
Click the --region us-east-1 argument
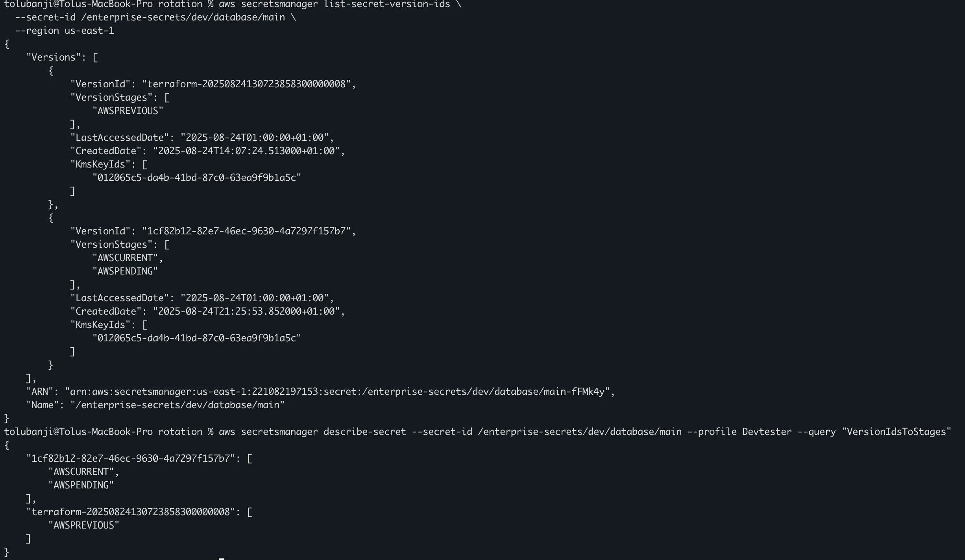tap(65, 31)
